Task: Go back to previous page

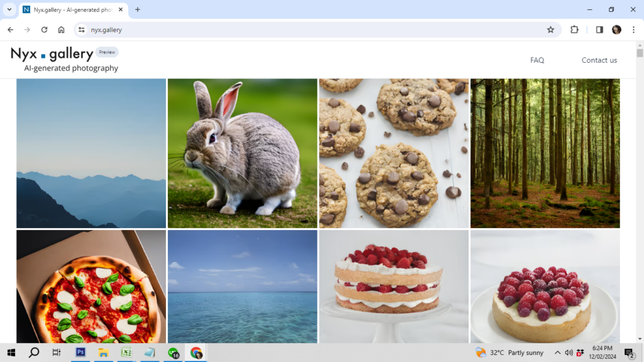Action: tap(10, 30)
